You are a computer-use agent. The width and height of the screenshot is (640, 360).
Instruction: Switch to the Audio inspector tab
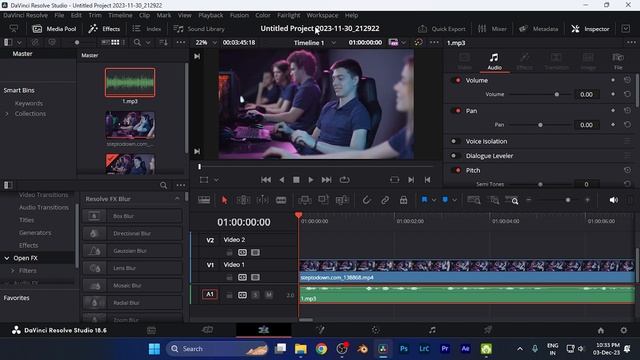pos(494,61)
